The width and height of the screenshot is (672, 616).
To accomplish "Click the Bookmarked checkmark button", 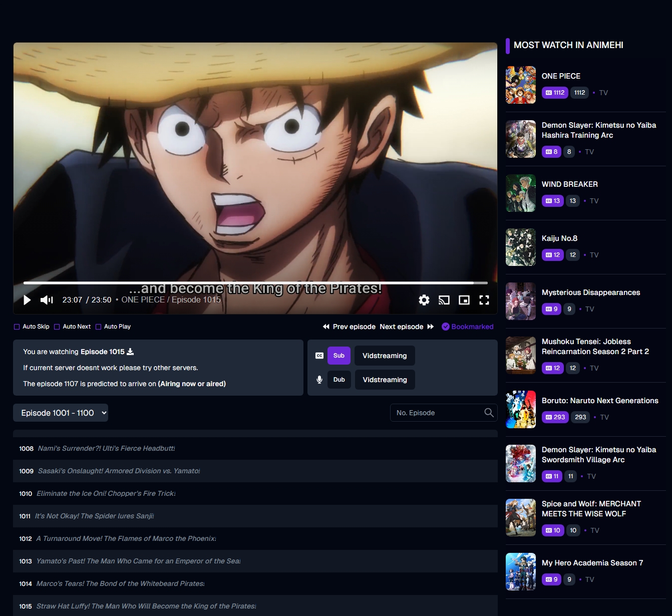I will pos(468,327).
